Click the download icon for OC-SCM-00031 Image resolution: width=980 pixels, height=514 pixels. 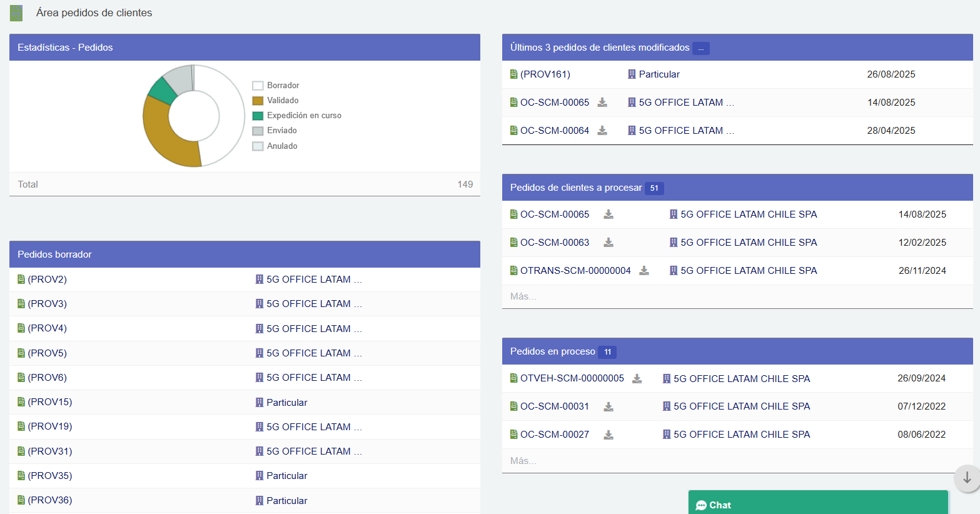(608, 406)
